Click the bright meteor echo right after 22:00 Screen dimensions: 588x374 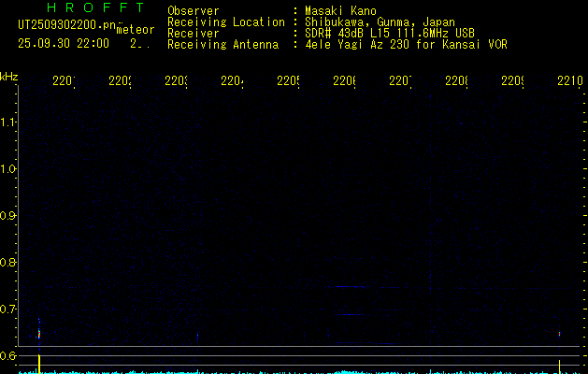click(x=38, y=332)
